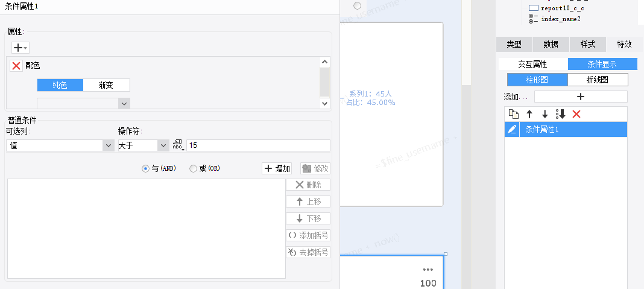Click the plus button next to 添加
The image size is (644, 289).
tap(581, 97)
